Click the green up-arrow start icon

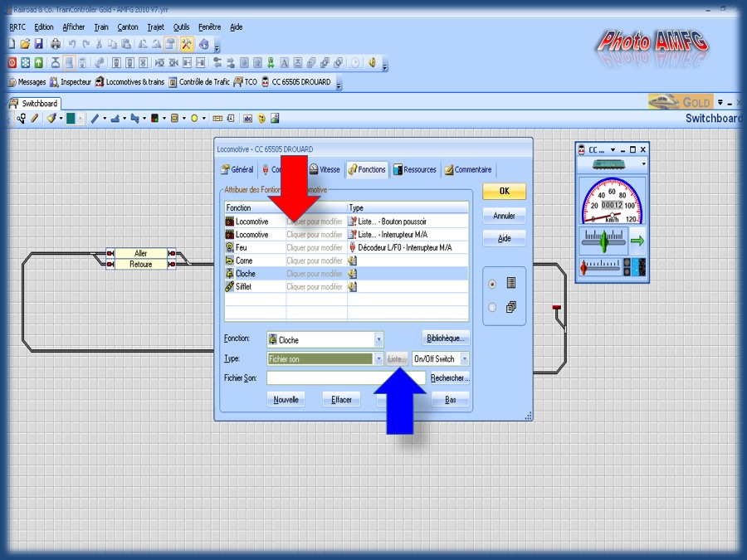tap(38, 63)
